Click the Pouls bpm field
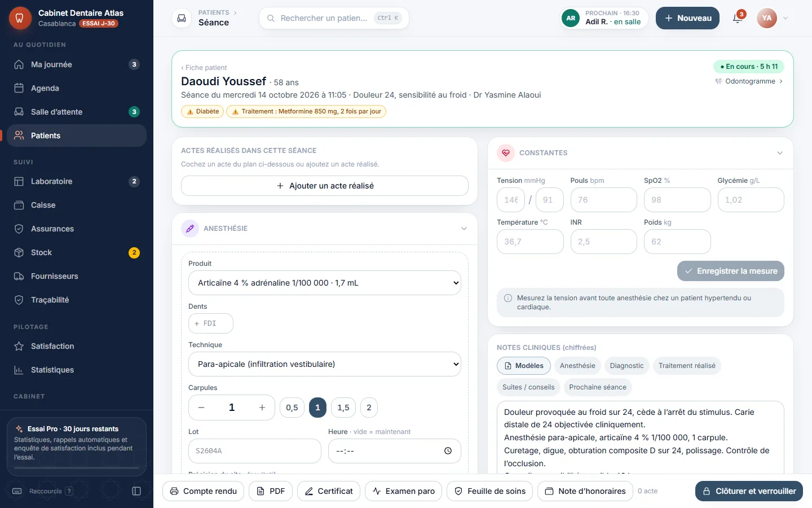The image size is (812, 508). click(603, 200)
